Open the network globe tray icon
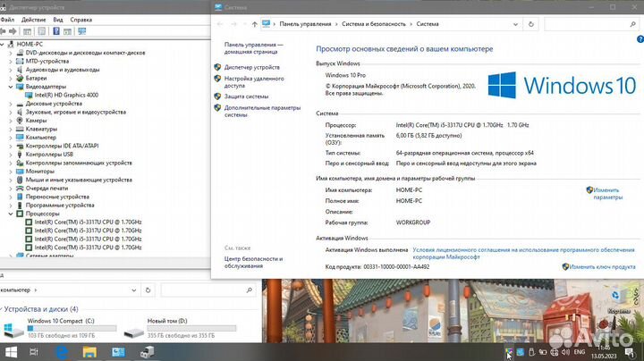Image resolution: width=644 pixels, height=361 pixels. [x=554, y=352]
